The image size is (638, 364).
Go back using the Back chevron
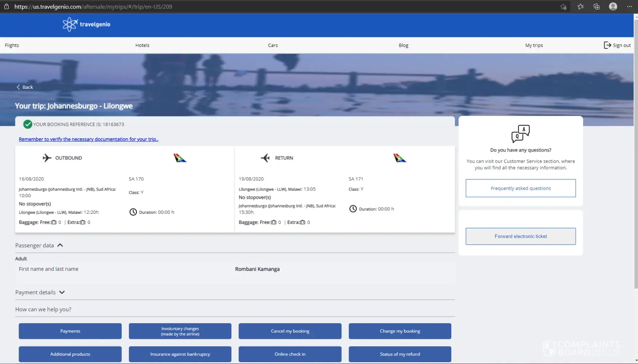[18, 87]
